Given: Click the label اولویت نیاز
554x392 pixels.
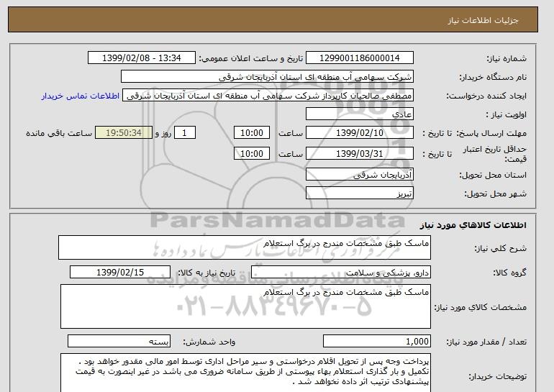Looking at the screenshot, I should coord(506,115).
